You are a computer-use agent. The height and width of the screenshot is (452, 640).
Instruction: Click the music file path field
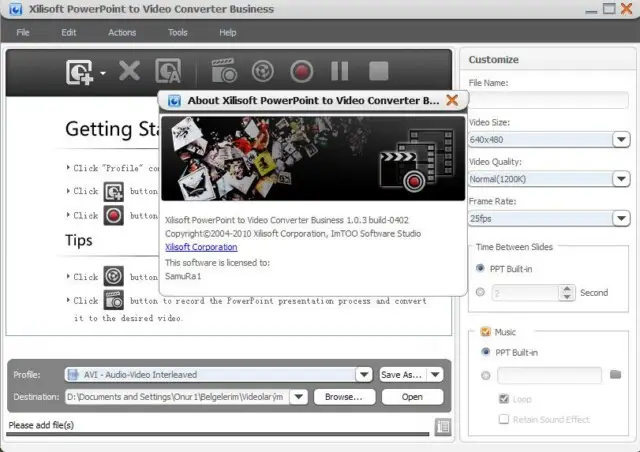click(549, 375)
